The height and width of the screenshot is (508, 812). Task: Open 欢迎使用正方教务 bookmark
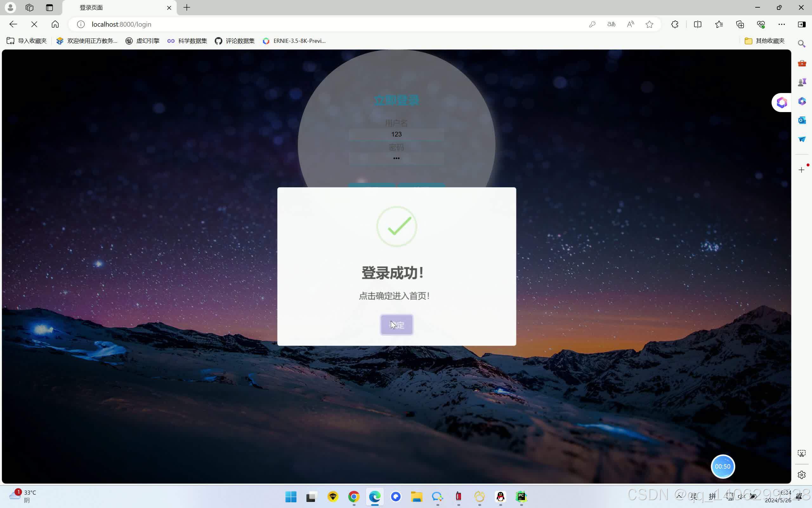87,41
